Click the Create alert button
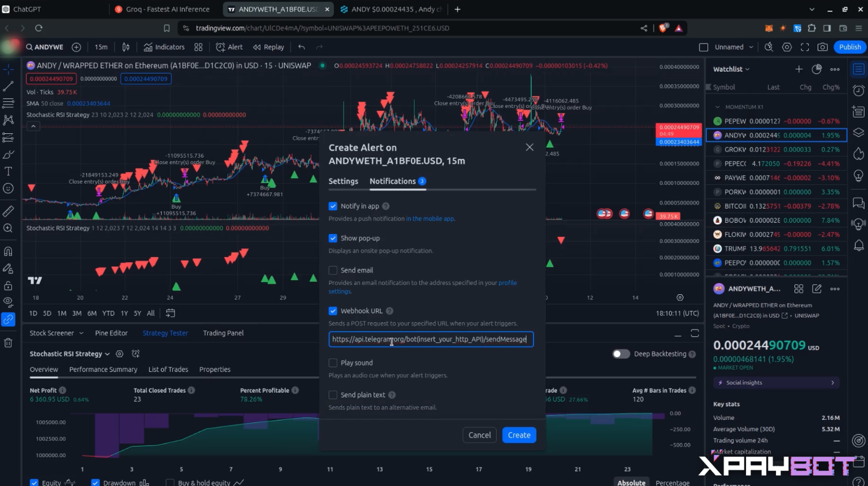 [519, 435]
